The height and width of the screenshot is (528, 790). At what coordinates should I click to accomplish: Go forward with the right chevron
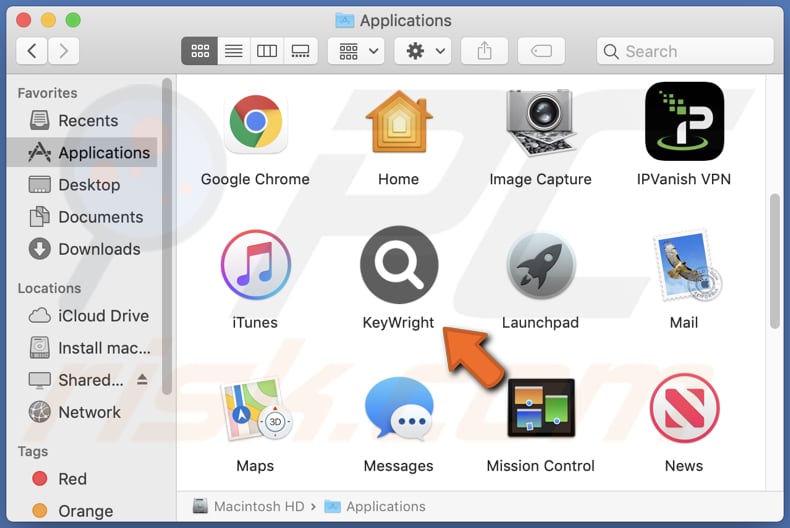click(x=63, y=51)
